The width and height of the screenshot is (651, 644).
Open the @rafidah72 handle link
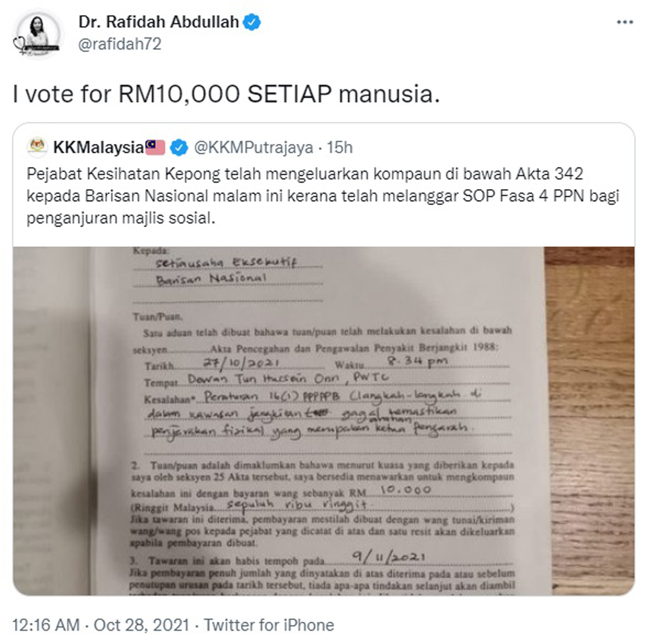119,44
